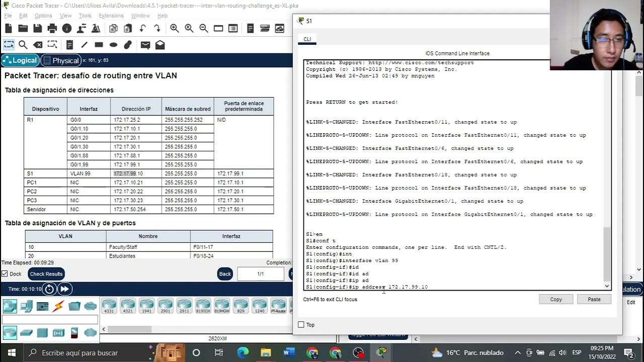644x362 pixels.
Task: Click the Check Results button
Action: click(x=46, y=274)
